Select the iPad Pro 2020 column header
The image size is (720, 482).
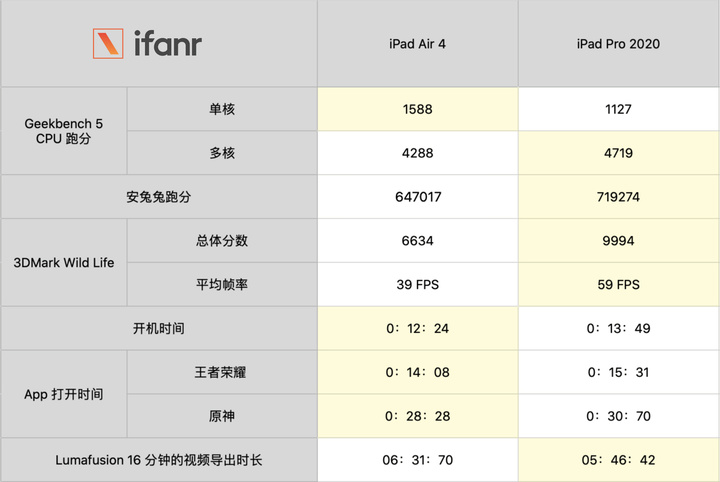pos(618,44)
